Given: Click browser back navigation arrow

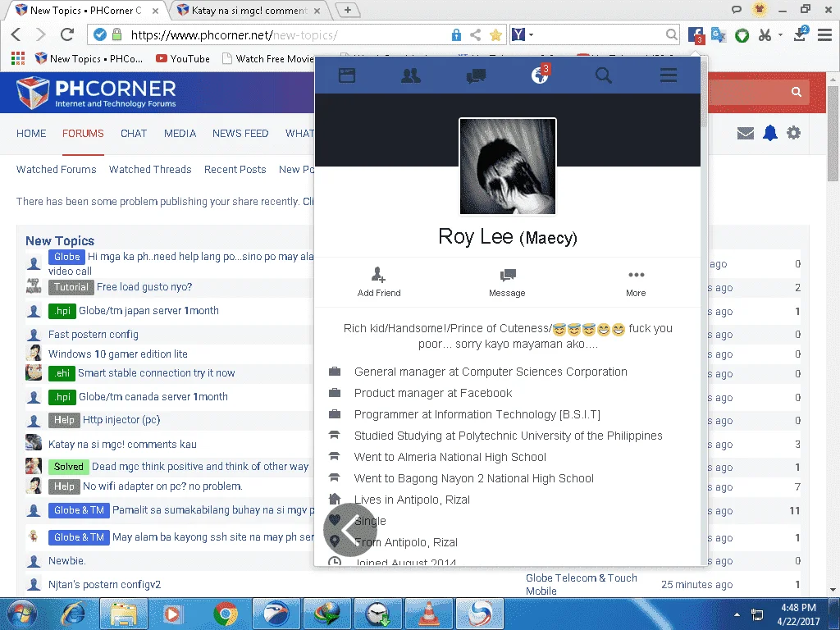Looking at the screenshot, I should [x=16, y=34].
